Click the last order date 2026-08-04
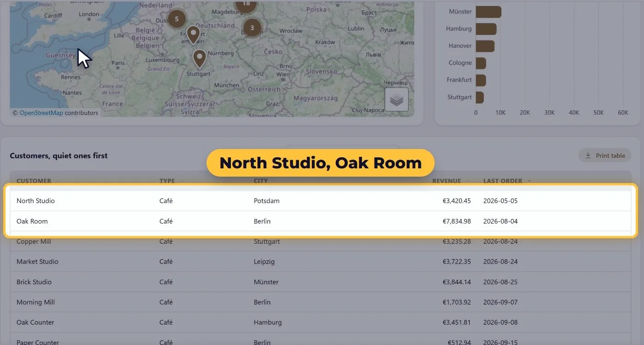Screen dimensions: 644x345 500,221
